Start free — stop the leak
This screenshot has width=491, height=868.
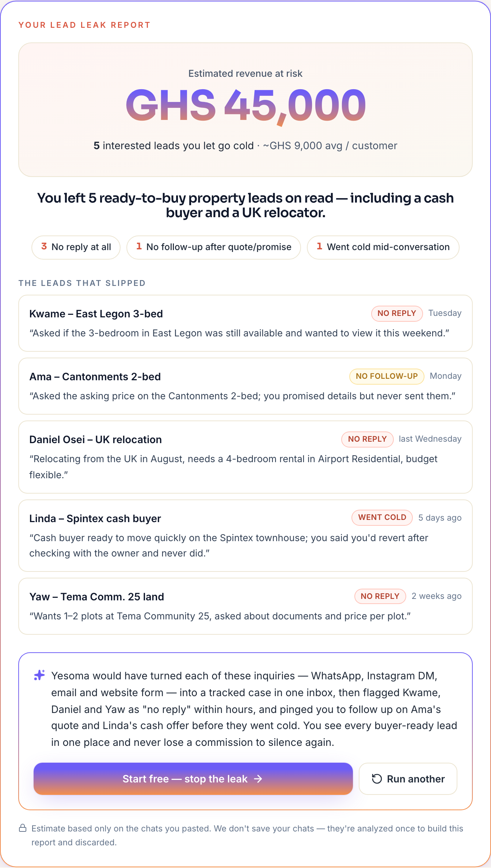[x=193, y=779]
